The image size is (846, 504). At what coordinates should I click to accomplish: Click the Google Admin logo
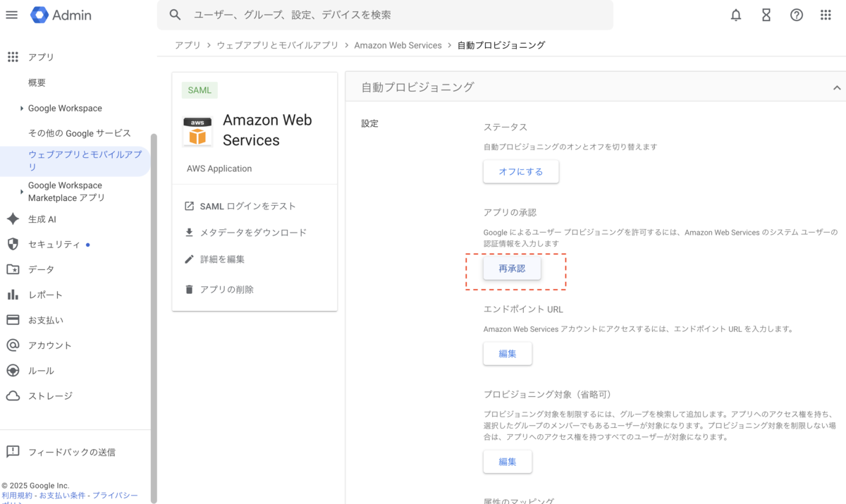(x=61, y=15)
